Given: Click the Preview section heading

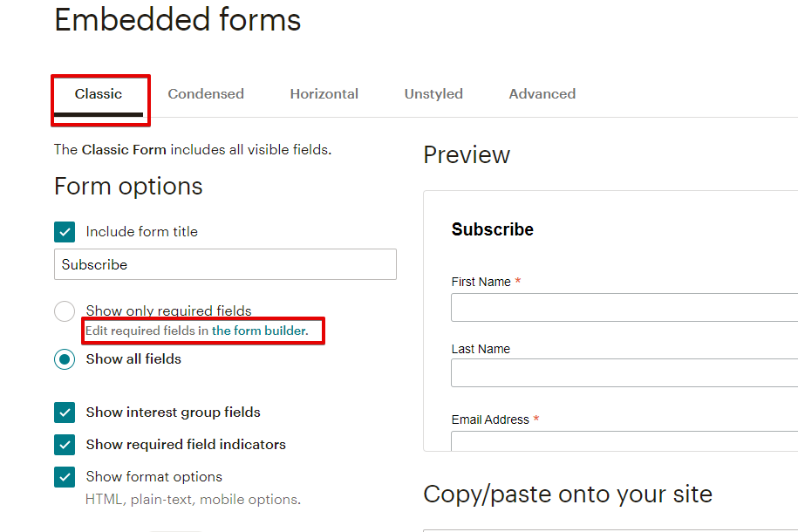Looking at the screenshot, I should tap(467, 155).
